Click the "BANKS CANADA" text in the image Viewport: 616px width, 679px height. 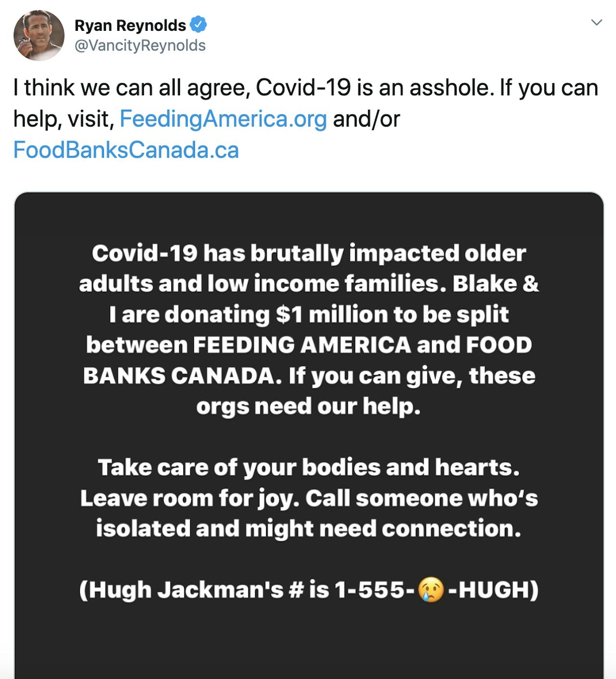coord(179,376)
